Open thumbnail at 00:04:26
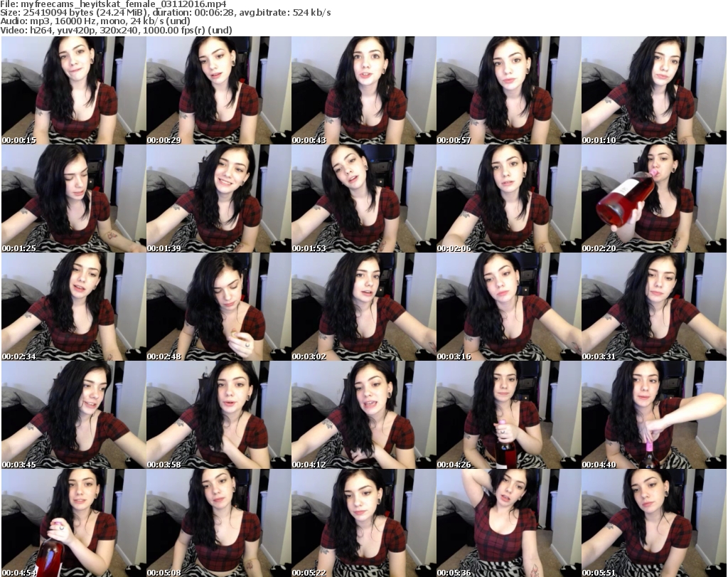Screen dimensions: 728x577 click(x=509, y=415)
